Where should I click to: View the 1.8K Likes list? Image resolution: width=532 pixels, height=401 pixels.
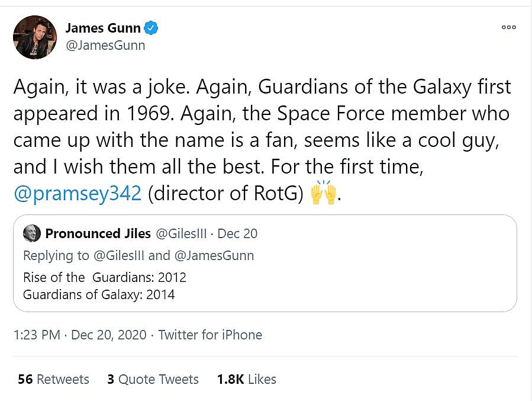tap(246, 379)
